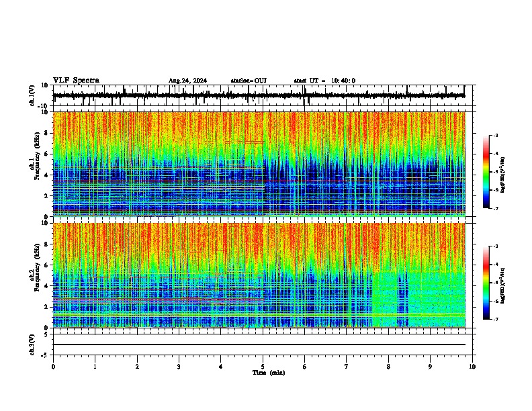
Task: Click the ch.2 spectrogram color bar
Action: (x=486, y=283)
